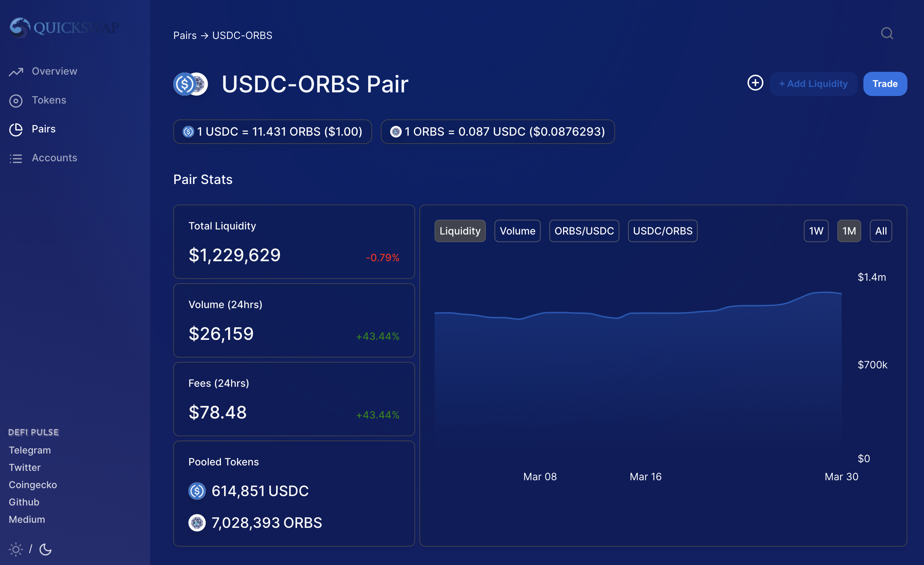924x565 pixels.
Task: Click the 614,851 USDC pooled amount
Action: point(260,491)
